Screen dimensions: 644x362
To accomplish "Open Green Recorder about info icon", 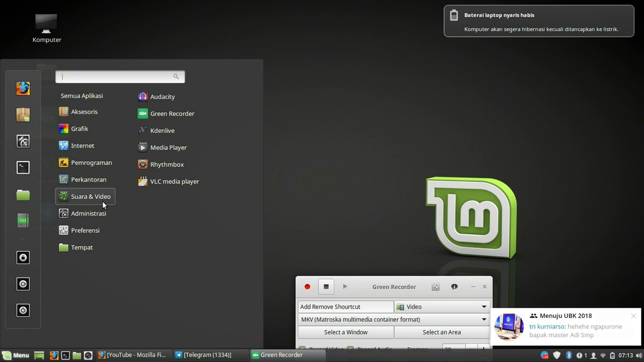I will point(454,287).
